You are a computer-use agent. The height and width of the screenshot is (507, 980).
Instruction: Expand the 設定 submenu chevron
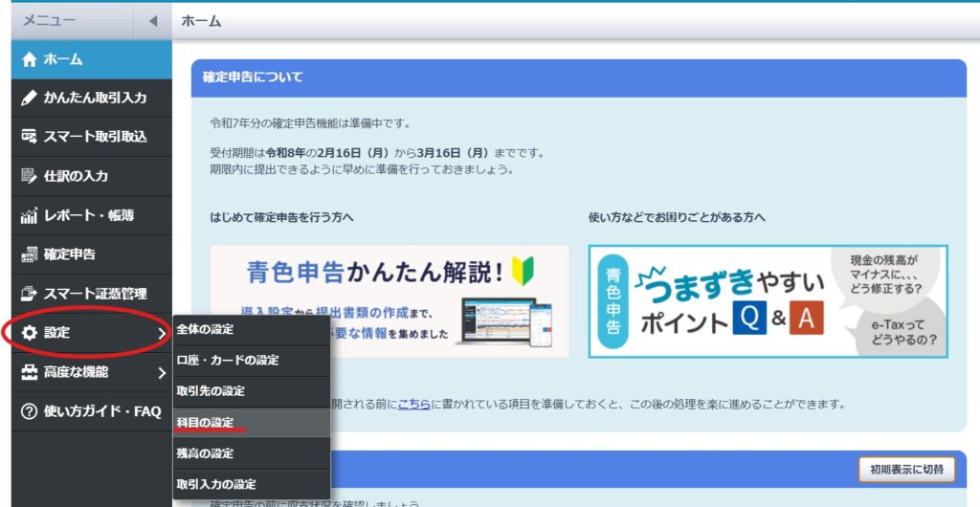coord(161,333)
